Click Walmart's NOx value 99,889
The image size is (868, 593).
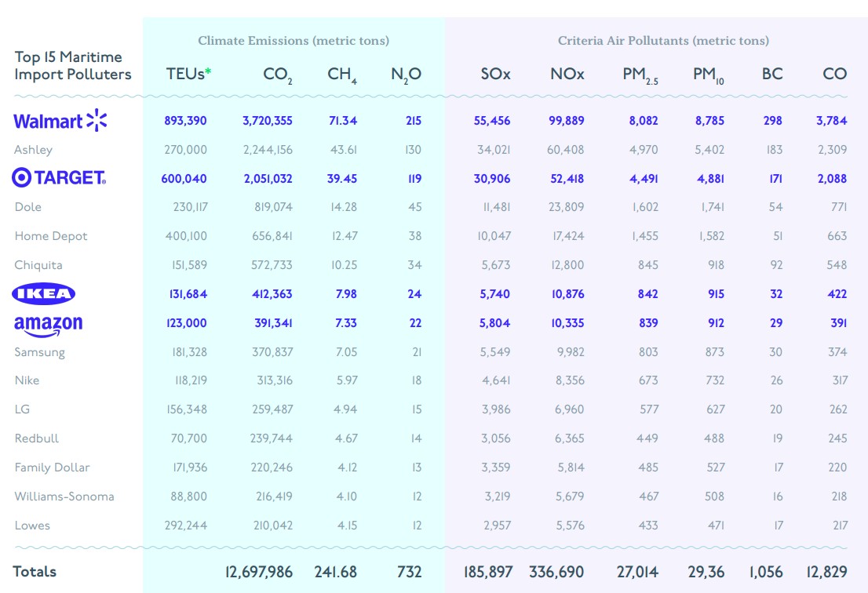coord(567,121)
